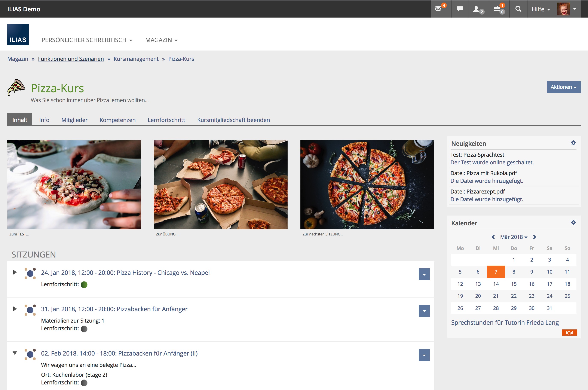Select day 24 in calendar

(549, 296)
